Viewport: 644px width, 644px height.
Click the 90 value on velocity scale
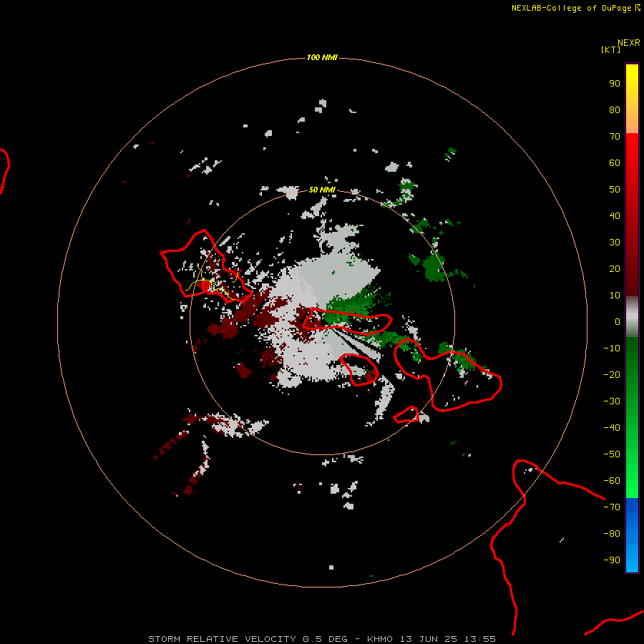pos(615,84)
